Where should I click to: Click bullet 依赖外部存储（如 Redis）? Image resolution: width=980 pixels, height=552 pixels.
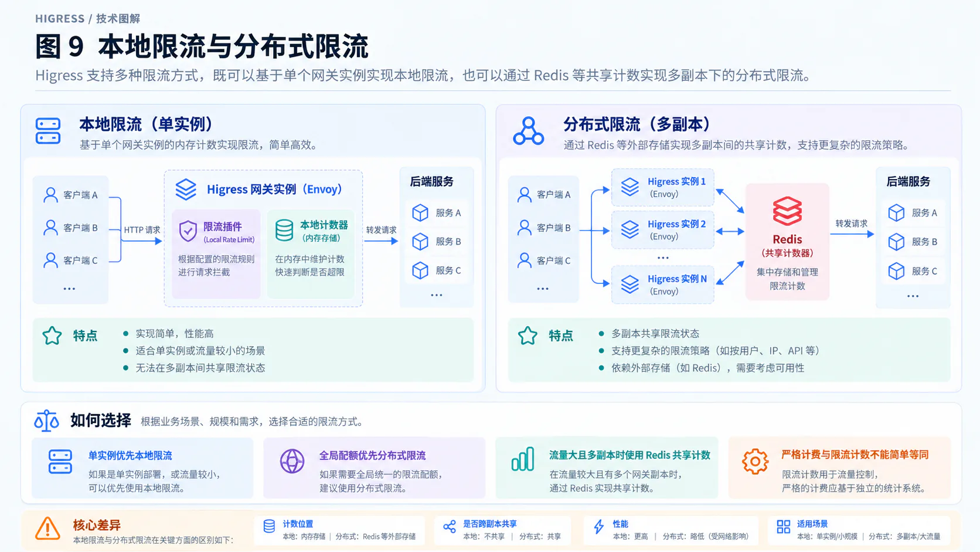point(708,368)
